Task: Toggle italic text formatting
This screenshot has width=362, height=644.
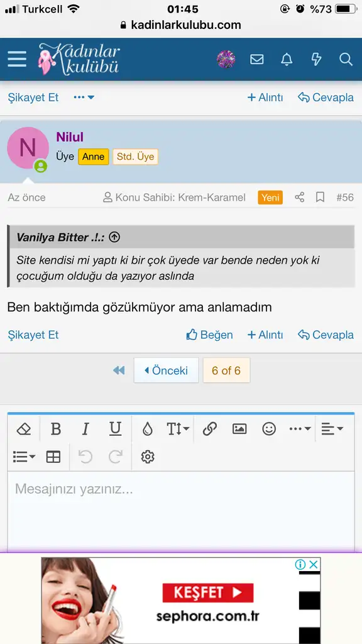Action: (x=85, y=429)
